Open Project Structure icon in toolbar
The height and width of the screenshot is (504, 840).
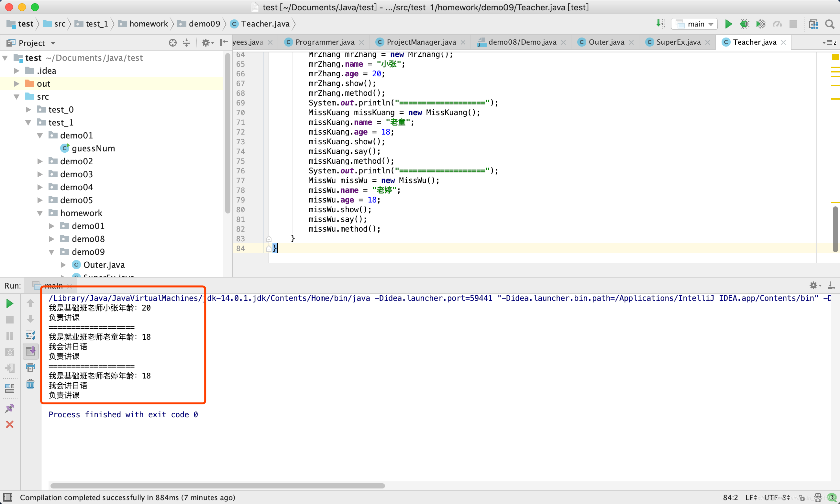(x=813, y=24)
